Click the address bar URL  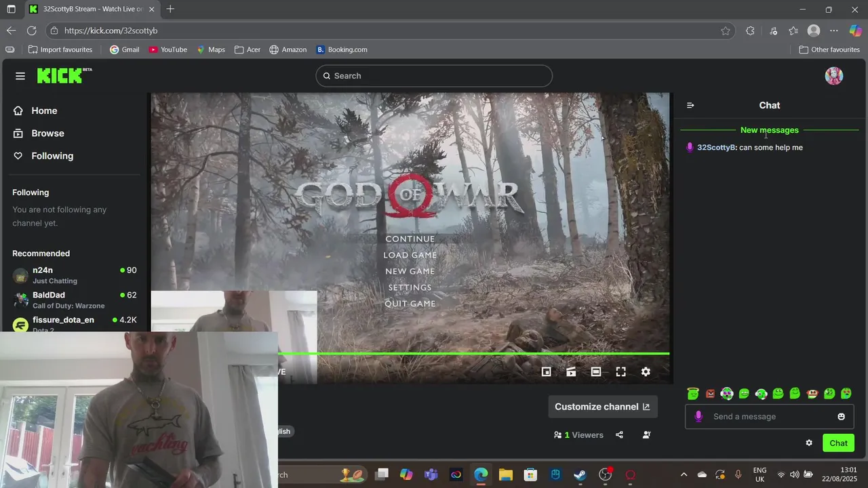pos(111,30)
